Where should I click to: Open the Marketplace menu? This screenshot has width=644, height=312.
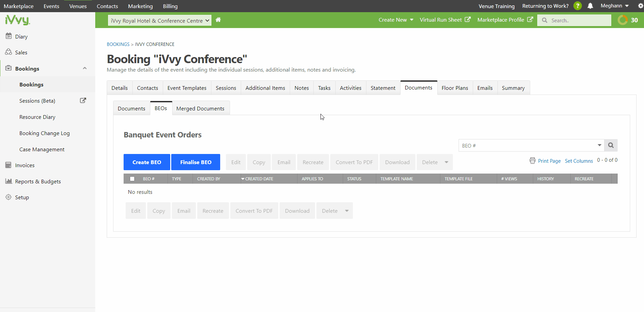(x=19, y=6)
